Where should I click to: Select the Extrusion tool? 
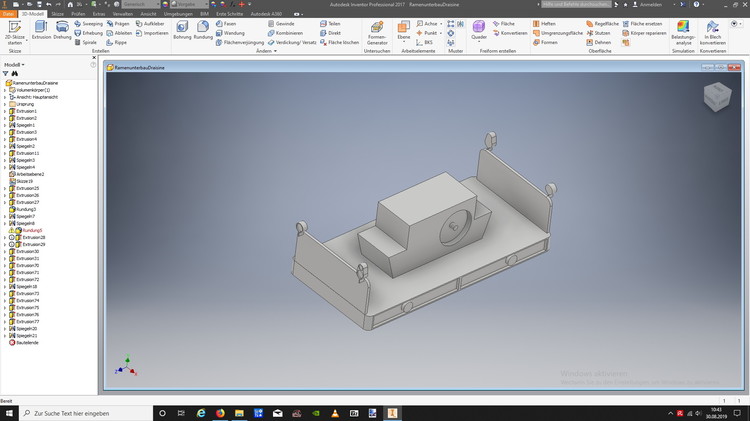coord(41,30)
